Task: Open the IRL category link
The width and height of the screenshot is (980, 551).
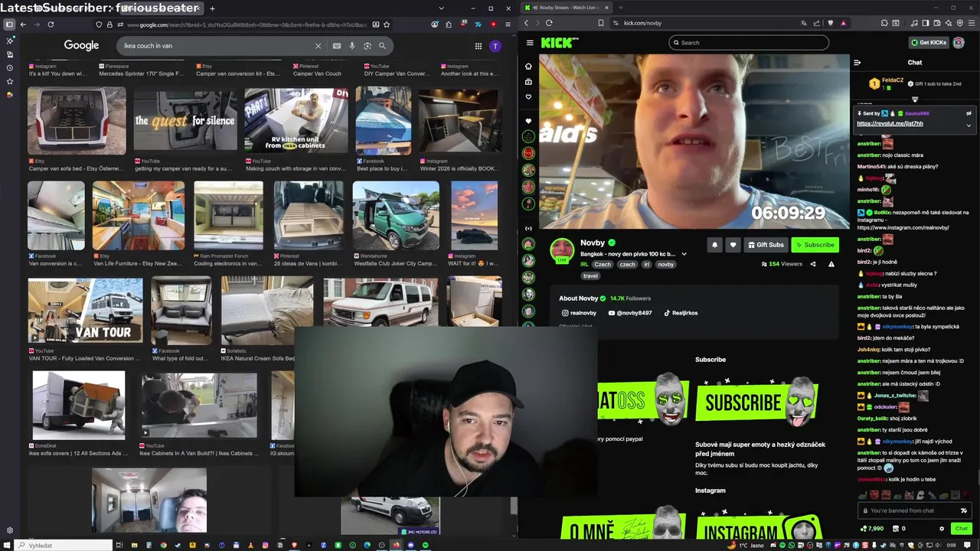Action: (x=584, y=265)
